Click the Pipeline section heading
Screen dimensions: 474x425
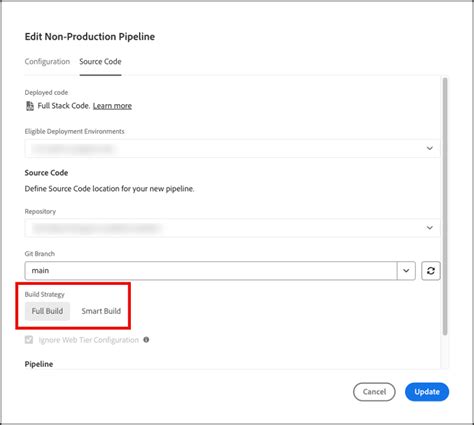(x=39, y=364)
